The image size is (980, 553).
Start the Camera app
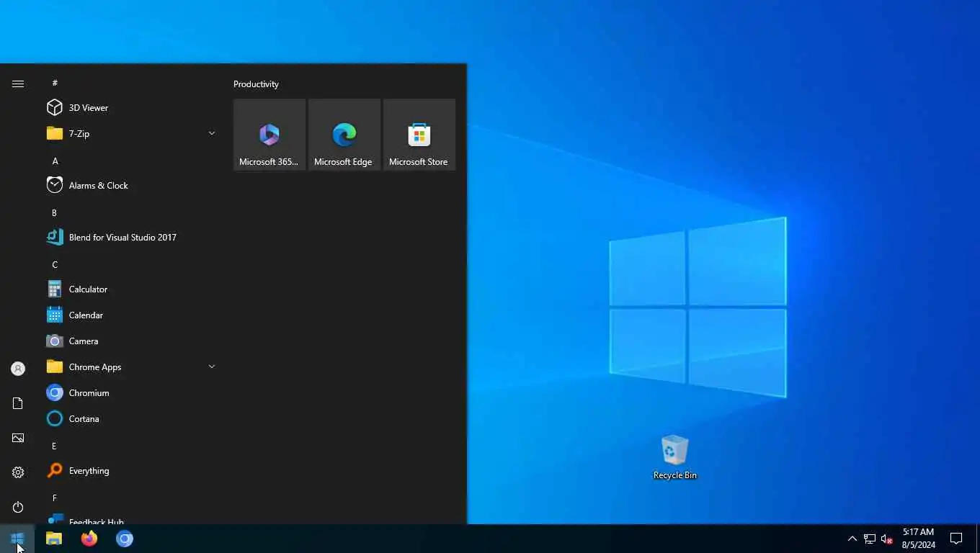pos(133,341)
